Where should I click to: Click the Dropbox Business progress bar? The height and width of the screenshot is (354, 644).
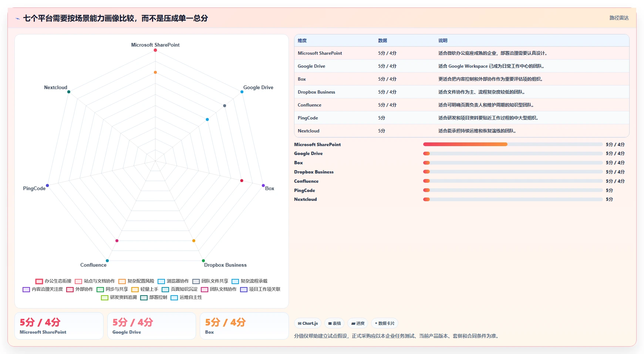coord(513,172)
